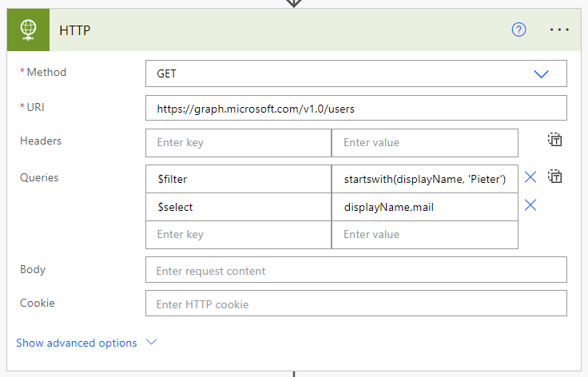This screenshot has height=377, width=588.
Task: Click the Headers Enter key field
Action: click(239, 143)
